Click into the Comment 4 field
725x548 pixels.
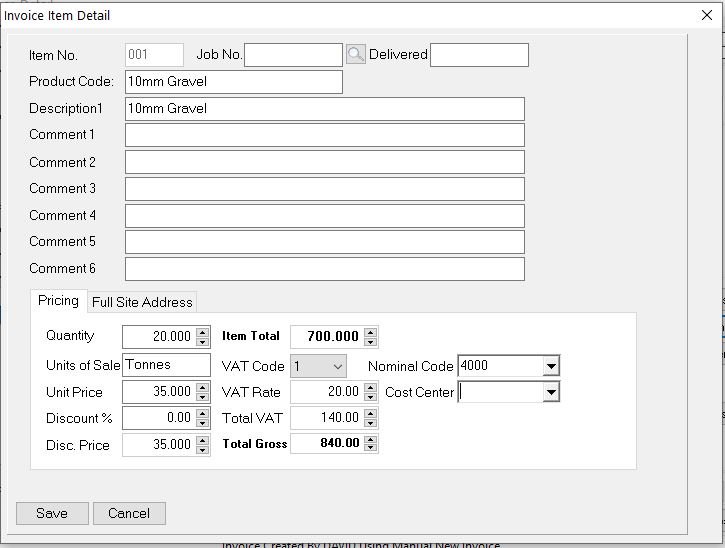click(325, 216)
